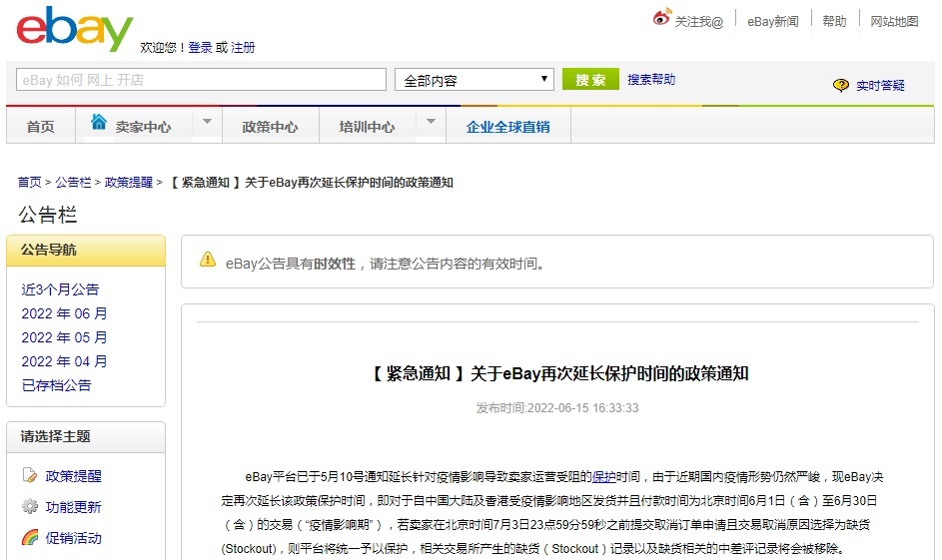
Task: Open the 网站地图 top link
Action: [x=894, y=22]
